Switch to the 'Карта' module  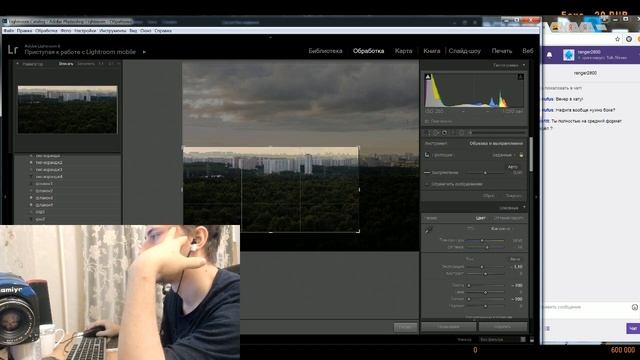(403, 51)
